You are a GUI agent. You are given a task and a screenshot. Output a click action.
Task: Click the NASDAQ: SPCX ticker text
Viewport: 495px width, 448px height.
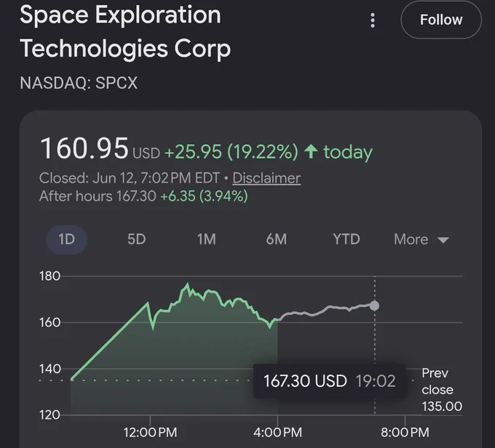79,84
